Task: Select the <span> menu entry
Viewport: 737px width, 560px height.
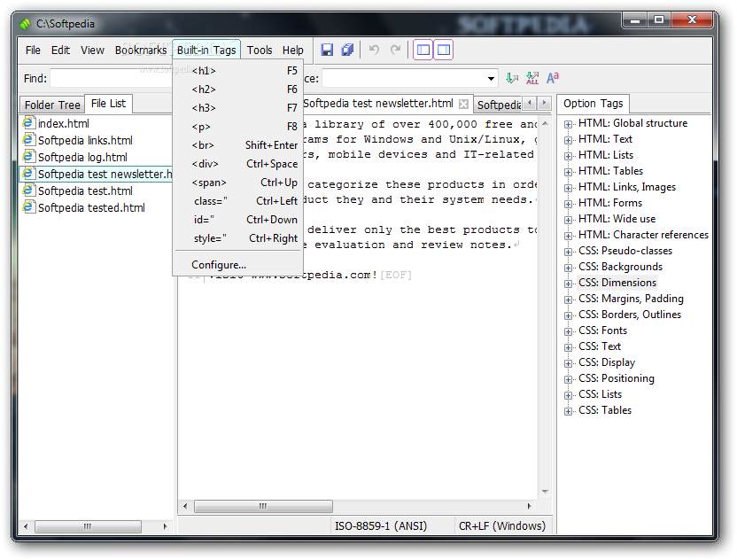Action: (237, 183)
